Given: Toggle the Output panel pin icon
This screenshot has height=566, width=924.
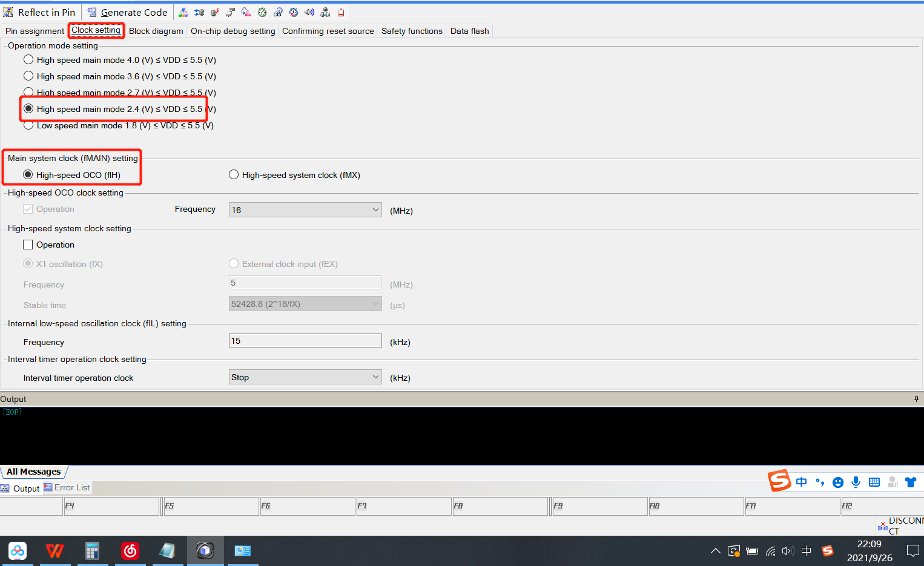Looking at the screenshot, I should pyautogui.click(x=916, y=399).
